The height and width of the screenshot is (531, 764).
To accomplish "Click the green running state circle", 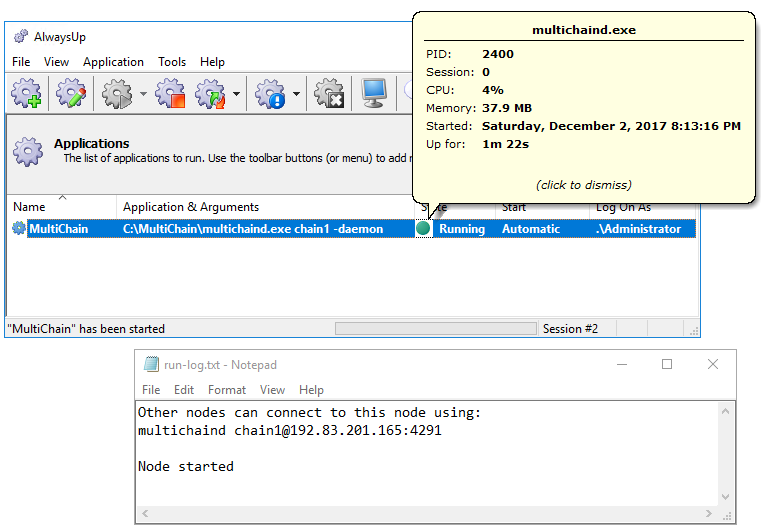I will point(423,228).
